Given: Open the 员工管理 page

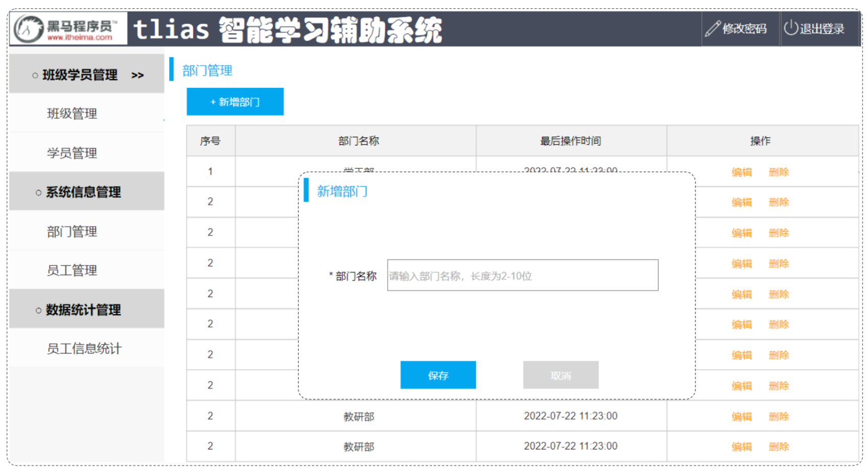Looking at the screenshot, I should (x=72, y=270).
